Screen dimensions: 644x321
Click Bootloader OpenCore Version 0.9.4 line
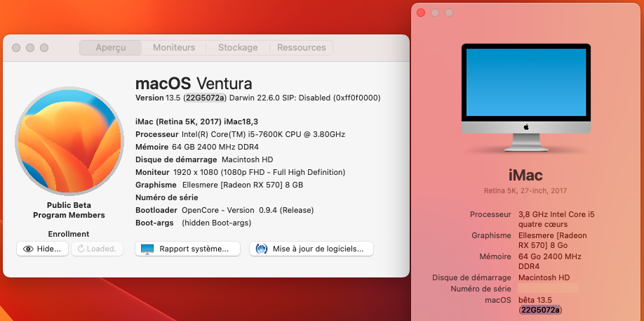(x=224, y=211)
